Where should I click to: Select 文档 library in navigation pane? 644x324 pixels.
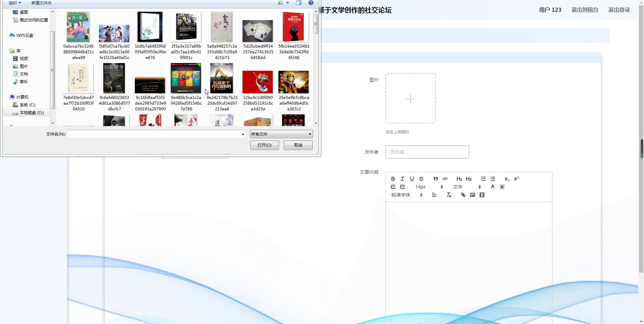point(20,74)
